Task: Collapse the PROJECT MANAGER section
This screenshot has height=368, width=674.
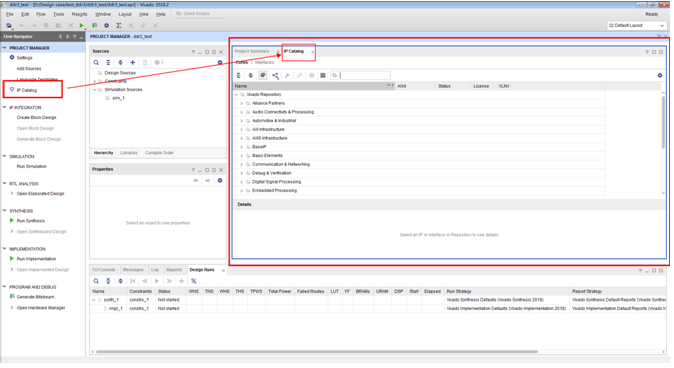Action: pos(5,48)
